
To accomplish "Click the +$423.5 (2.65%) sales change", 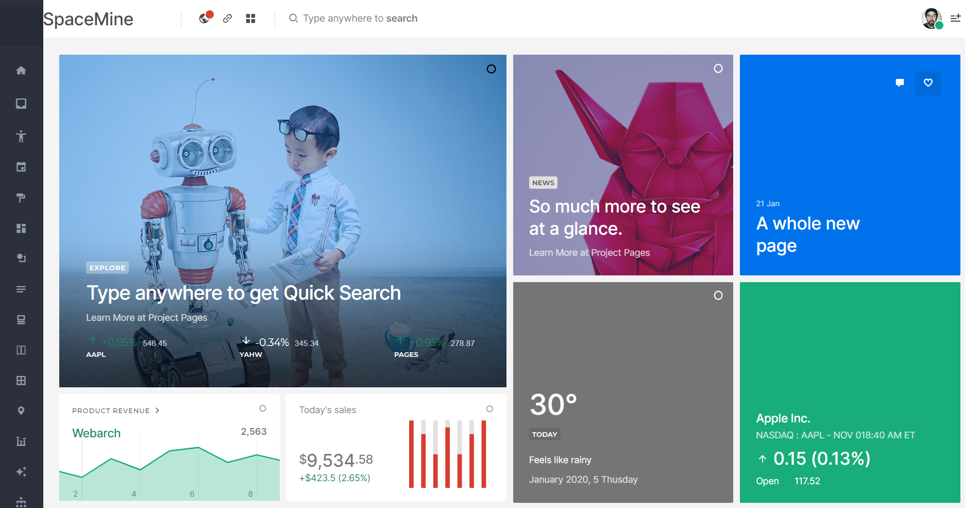I will pyautogui.click(x=335, y=478).
